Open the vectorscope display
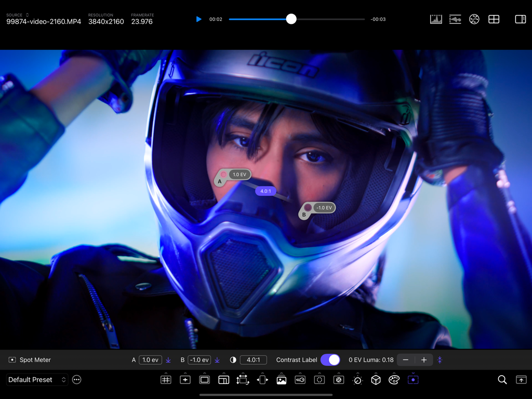 474,19
